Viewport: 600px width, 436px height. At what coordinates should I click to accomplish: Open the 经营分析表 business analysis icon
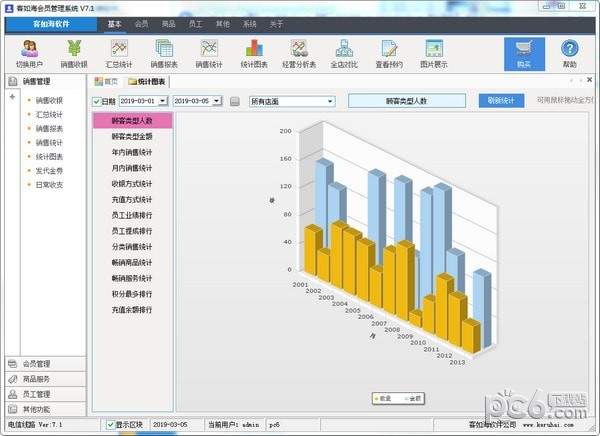coord(298,52)
